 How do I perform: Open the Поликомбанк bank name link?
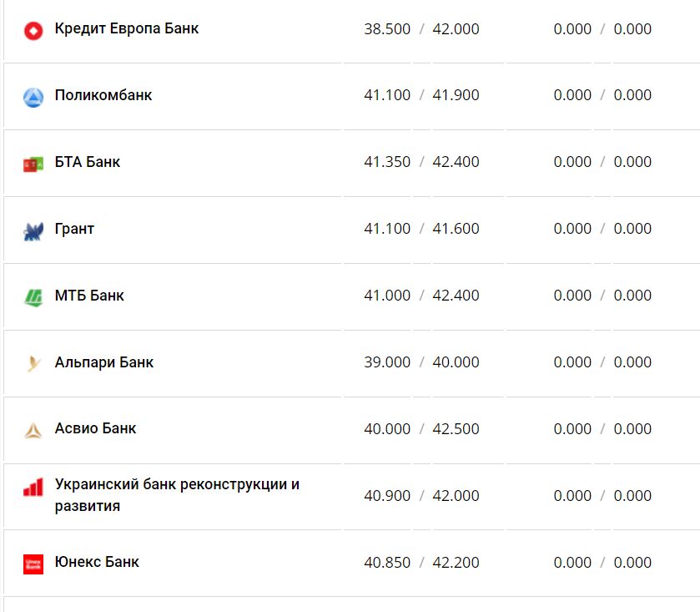(103, 95)
